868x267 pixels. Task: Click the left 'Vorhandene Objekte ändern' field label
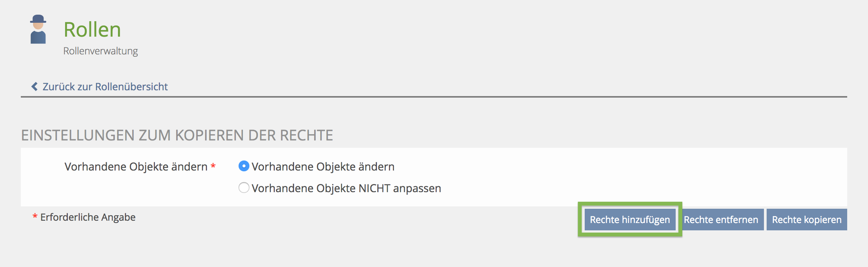coord(136,167)
